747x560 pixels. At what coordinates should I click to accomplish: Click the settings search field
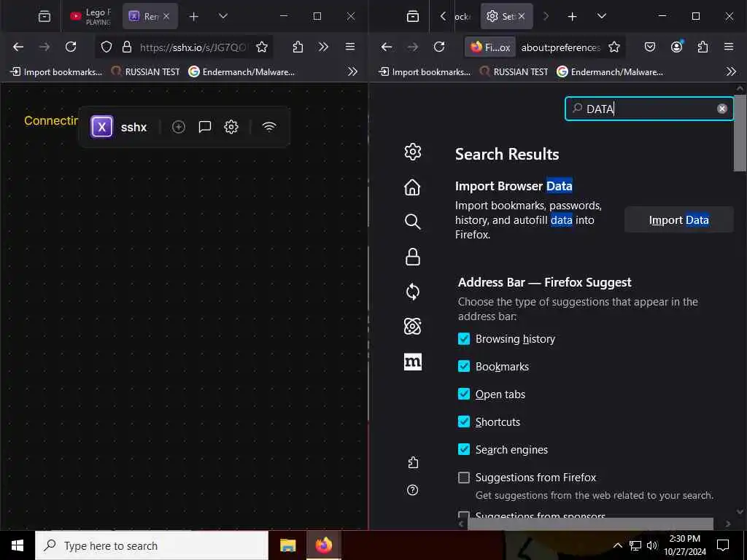(x=649, y=109)
